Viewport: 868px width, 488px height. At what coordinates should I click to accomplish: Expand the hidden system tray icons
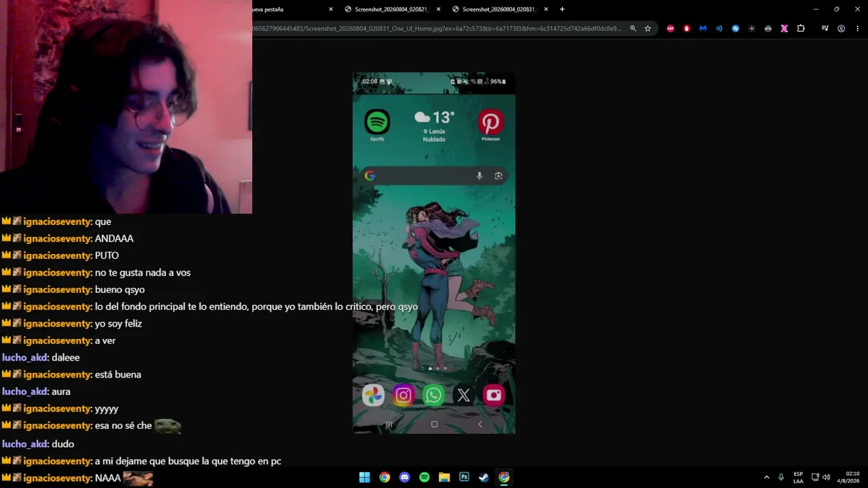[x=766, y=477]
